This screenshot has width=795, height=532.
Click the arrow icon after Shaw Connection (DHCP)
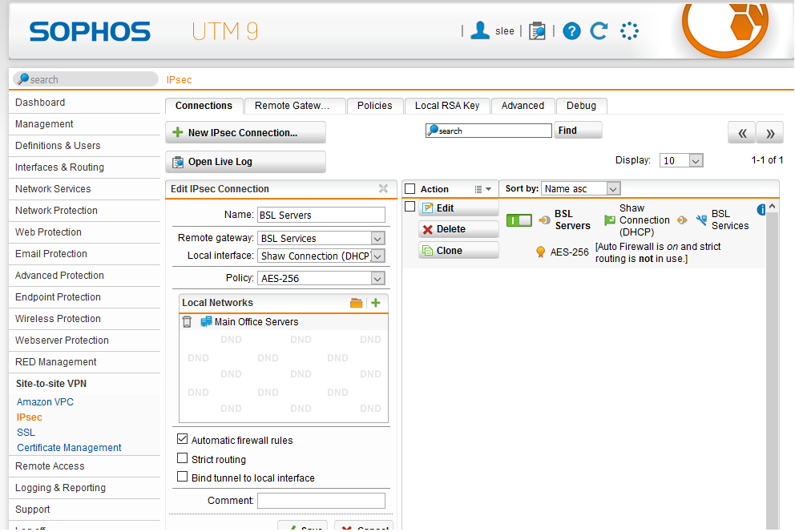point(683,220)
